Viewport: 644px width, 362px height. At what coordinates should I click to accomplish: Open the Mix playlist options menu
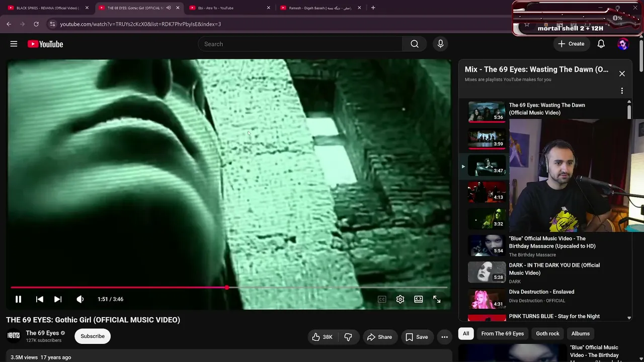[x=622, y=91]
